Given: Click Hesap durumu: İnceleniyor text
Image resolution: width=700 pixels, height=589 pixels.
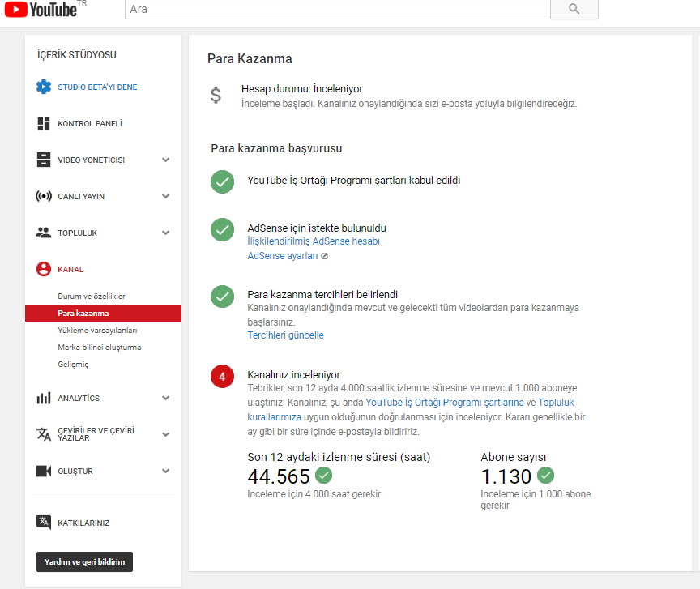Looking at the screenshot, I should click(x=301, y=89).
